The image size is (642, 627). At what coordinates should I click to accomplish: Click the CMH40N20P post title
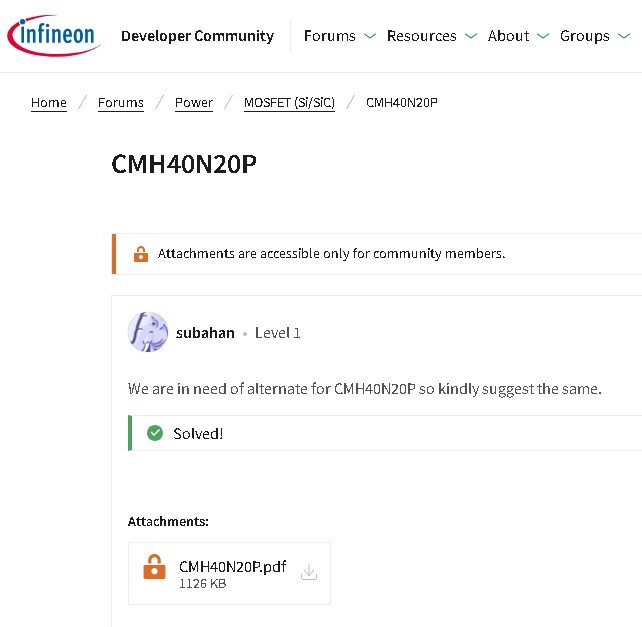click(184, 164)
